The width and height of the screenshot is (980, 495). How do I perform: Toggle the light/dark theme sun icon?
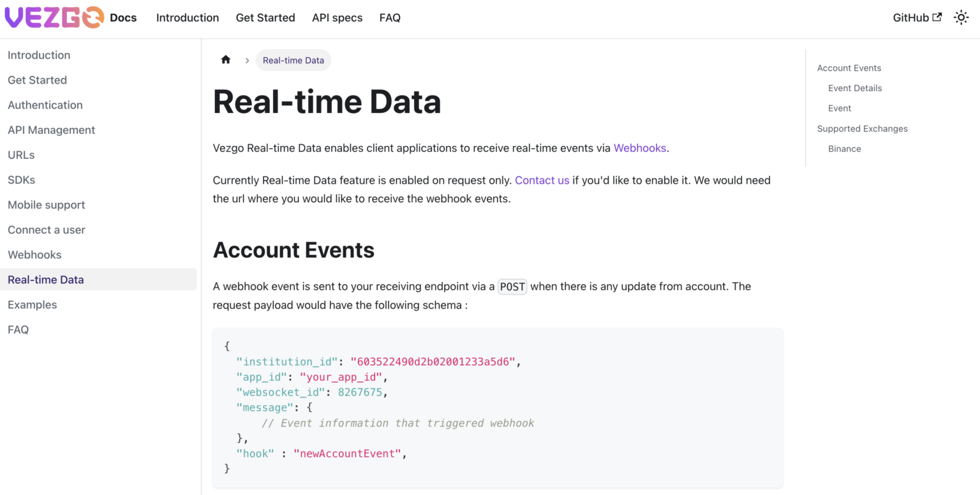(961, 17)
